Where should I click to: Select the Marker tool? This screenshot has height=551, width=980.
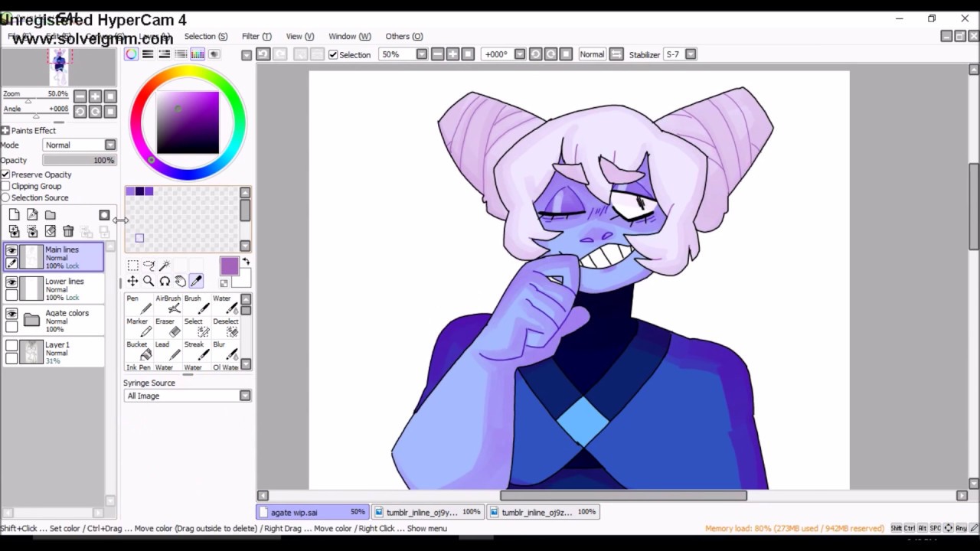pyautogui.click(x=138, y=327)
